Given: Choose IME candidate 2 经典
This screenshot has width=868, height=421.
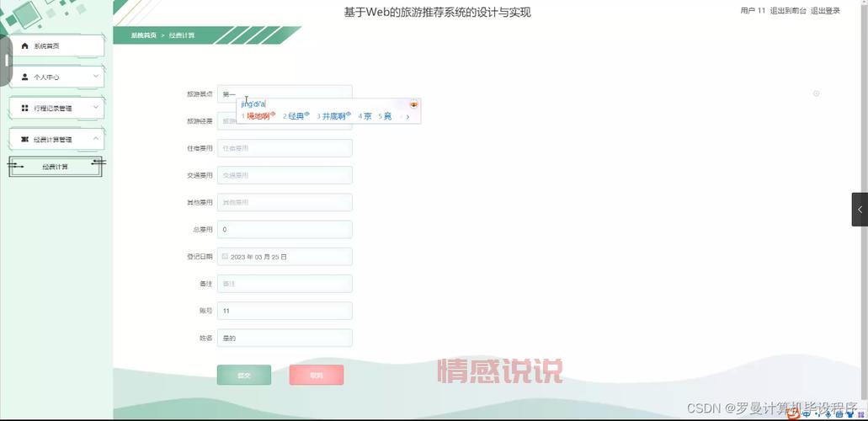Looking at the screenshot, I should (x=296, y=116).
